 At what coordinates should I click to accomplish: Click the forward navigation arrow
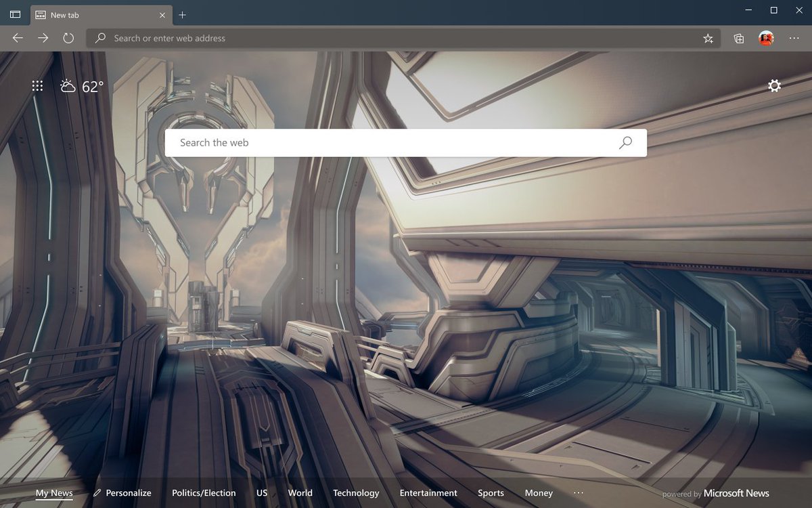click(43, 39)
